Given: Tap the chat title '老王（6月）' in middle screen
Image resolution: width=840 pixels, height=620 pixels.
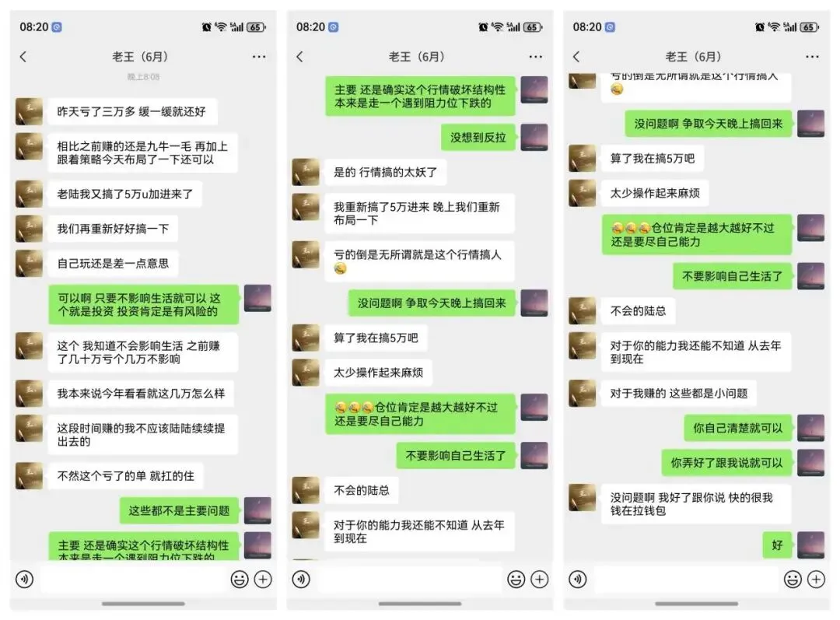Looking at the screenshot, I should (417, 57).
